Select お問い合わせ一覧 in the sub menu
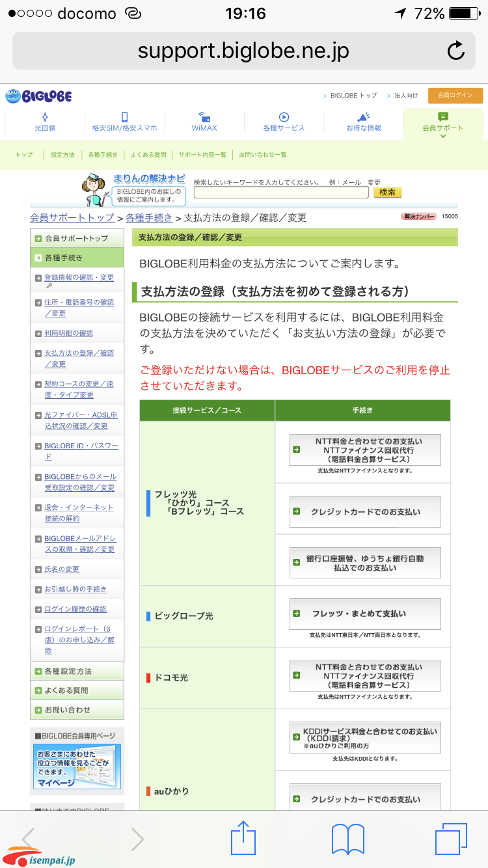Viewport: 488px width, 868px height. (x=263, y=155)
